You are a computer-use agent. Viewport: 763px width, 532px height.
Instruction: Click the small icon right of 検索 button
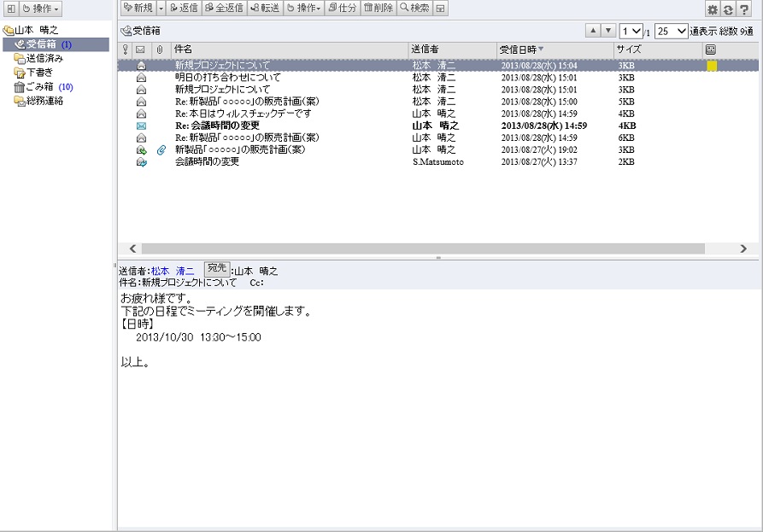pyautogui.click(x=440, y=9)
